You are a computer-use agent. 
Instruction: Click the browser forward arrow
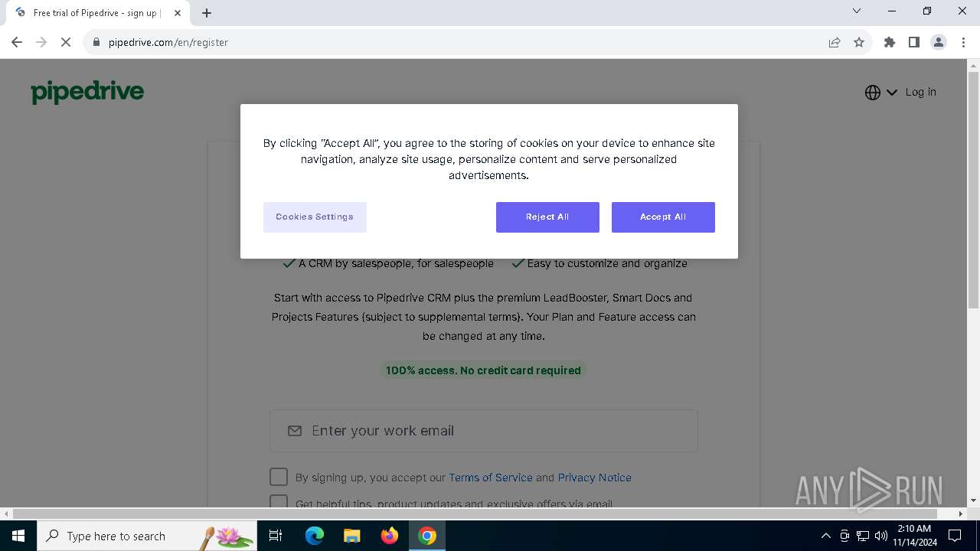click(41, 42)
